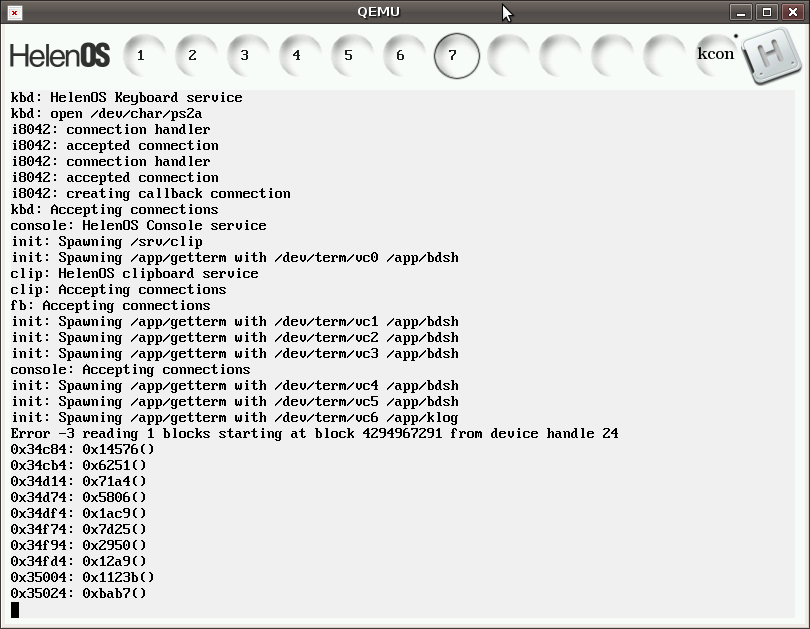Click the active console 7 button
Viewport: 810px width, 629px height.
[457, 56]
